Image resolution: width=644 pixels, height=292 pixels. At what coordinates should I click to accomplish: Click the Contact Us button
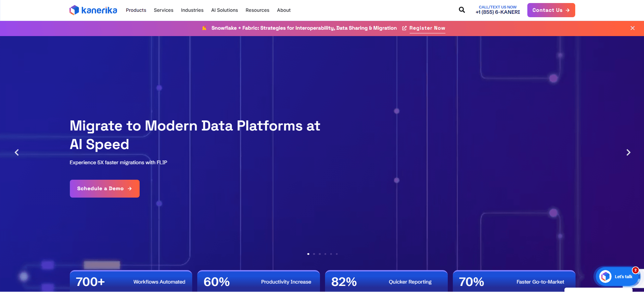551,10
